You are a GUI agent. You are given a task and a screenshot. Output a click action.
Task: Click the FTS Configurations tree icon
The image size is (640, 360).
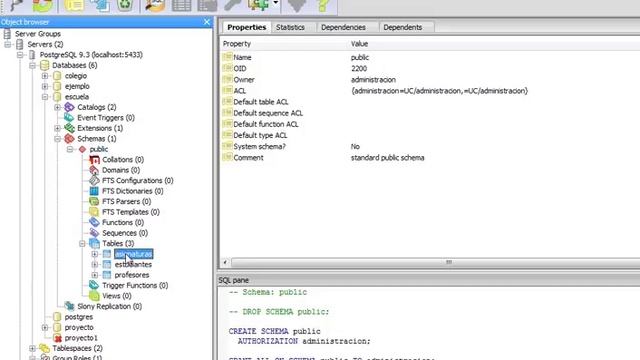94,180
